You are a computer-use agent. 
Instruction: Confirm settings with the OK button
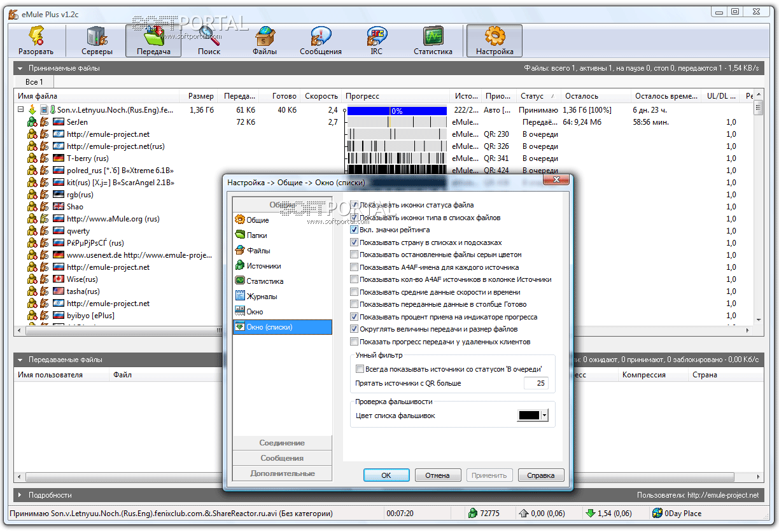[386, 475]
